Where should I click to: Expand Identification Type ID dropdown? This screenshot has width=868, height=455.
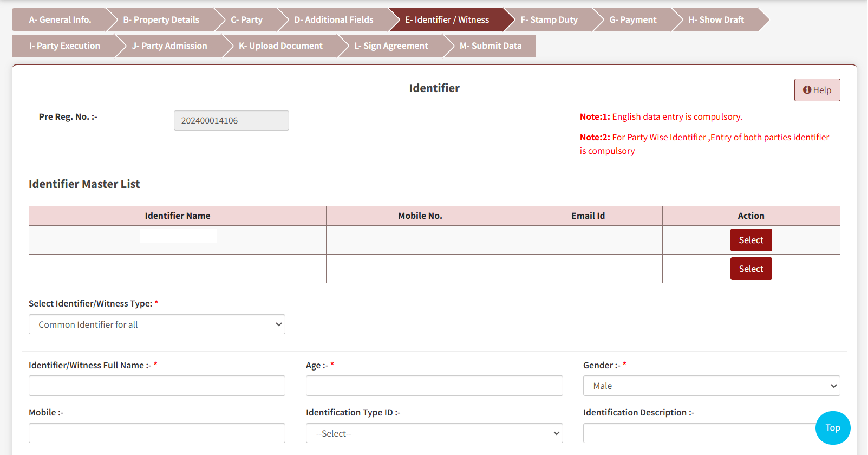click(x=434, y=433)
